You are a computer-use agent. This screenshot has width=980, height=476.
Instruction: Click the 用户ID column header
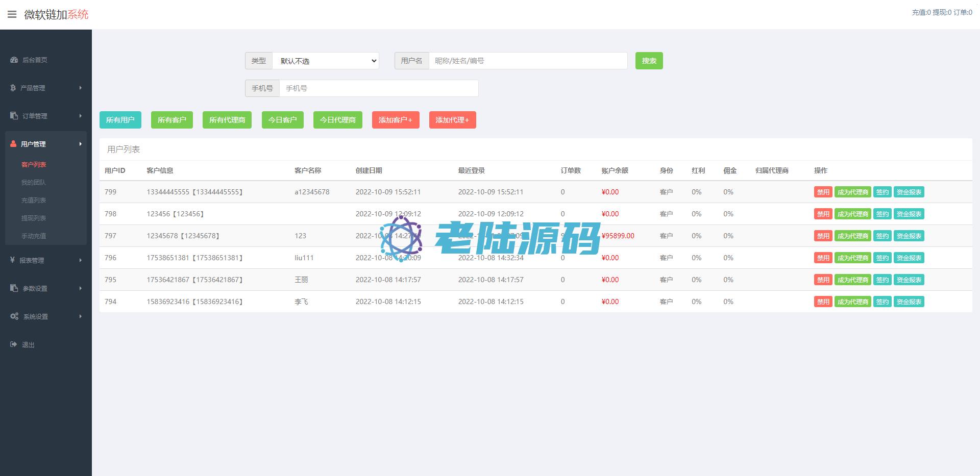[115, 170]
